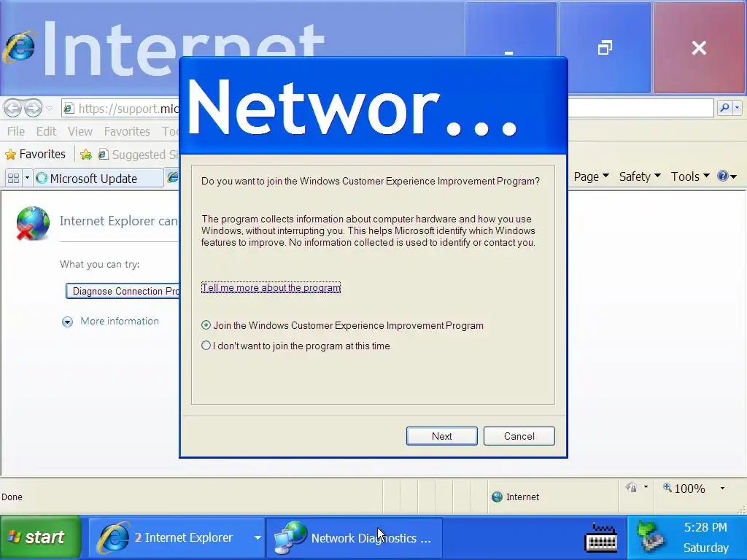Open the Favorites menu in menu bar

[127, 131]
